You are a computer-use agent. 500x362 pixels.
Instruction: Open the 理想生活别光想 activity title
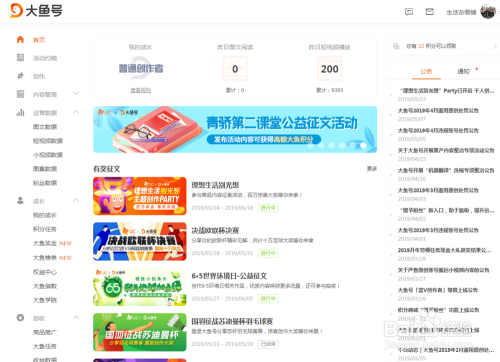tap(215, 185)
